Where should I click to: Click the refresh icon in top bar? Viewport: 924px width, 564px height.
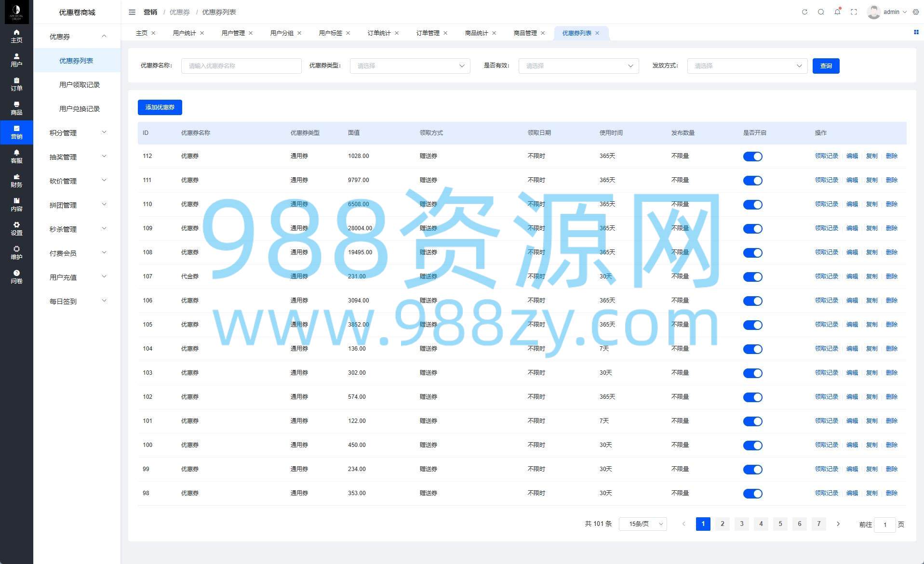[x=804, y=12]
